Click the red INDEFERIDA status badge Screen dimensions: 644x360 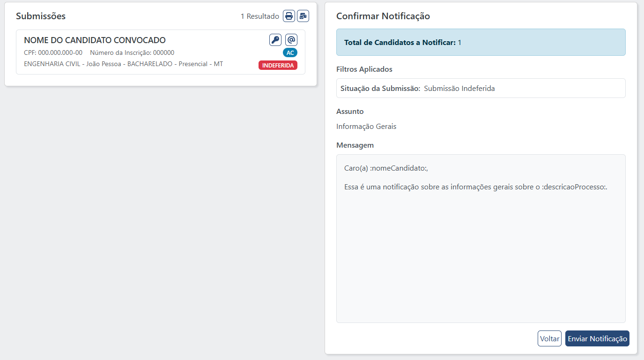[x=278, y=65]
